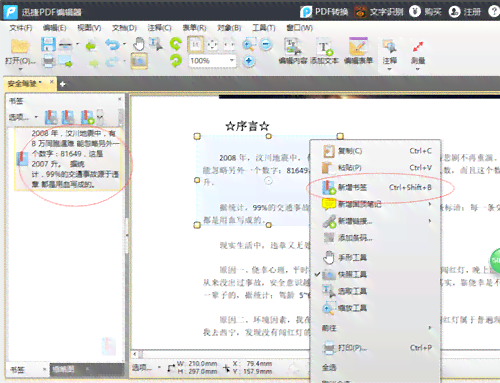The height and width of the screenshot is (383, 500).
Task: Save the document with the floppy disk icon
Action: click(48, 44)
